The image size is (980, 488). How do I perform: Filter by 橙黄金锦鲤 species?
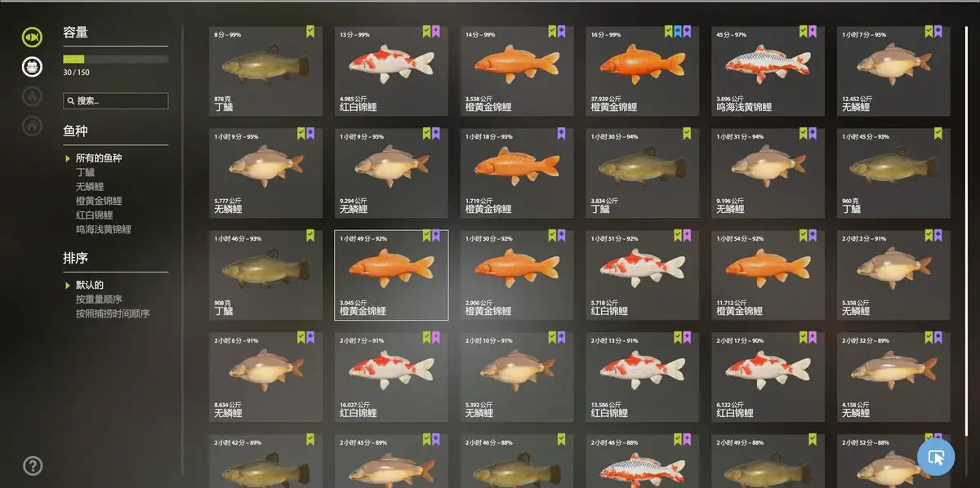99,201
